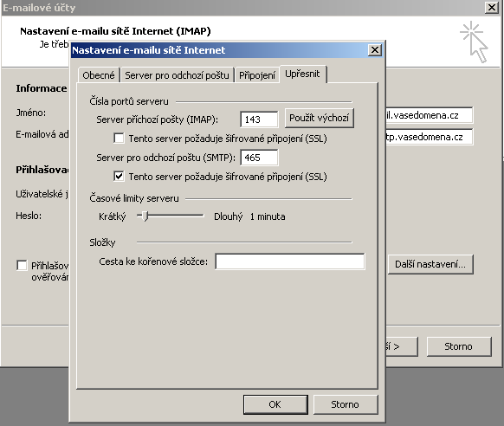The width and height of the screenshot is (504, 426).
Task: Confirm settings with the OK button
Action: tap(275, 404)
